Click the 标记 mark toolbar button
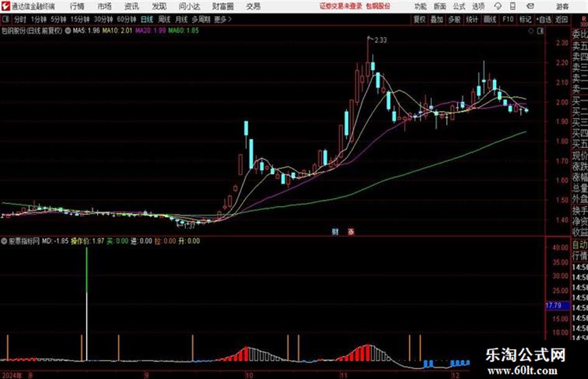588x379 pixels. (x=525, y=19)
